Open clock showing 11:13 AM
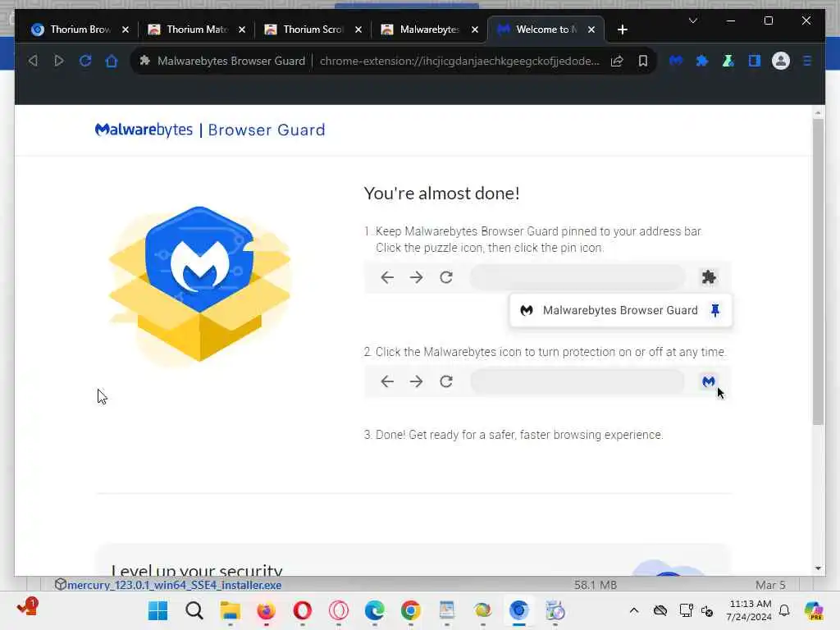 pos(750,610)
